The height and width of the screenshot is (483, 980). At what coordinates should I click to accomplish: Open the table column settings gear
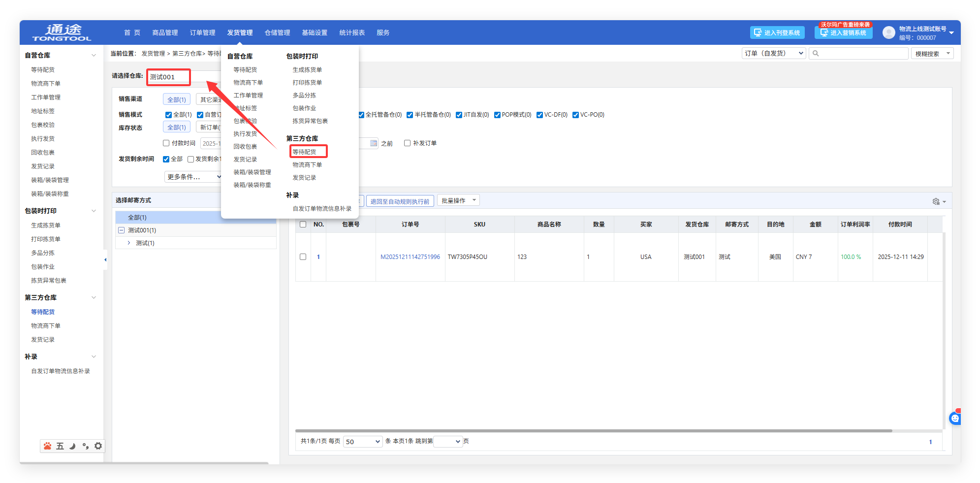pos(936,201)
